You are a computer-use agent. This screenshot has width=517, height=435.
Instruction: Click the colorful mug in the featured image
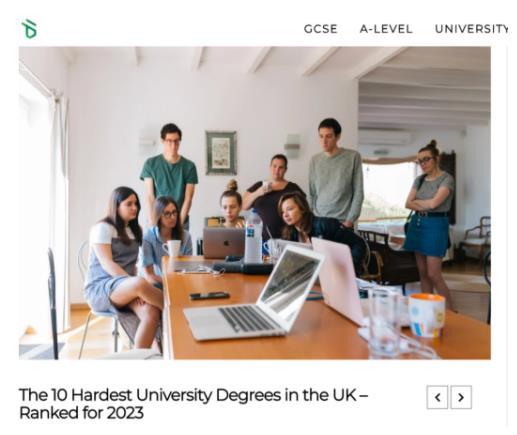click(x=427, y=316)
